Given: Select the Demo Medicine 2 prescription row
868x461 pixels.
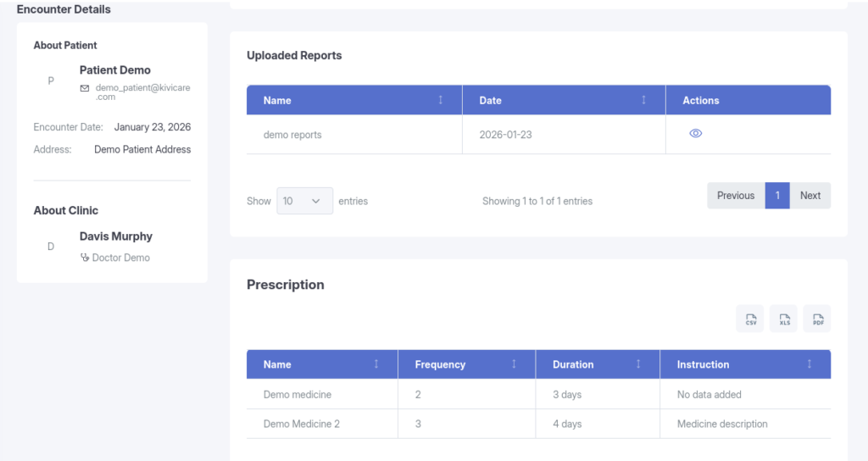Looking at the screenshot, I should pos(302,424).
